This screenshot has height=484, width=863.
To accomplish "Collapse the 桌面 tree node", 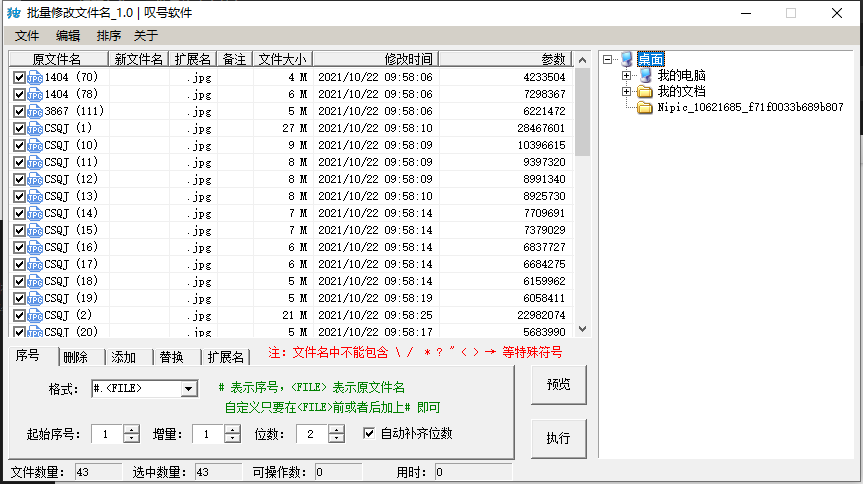I will [608, 59].
